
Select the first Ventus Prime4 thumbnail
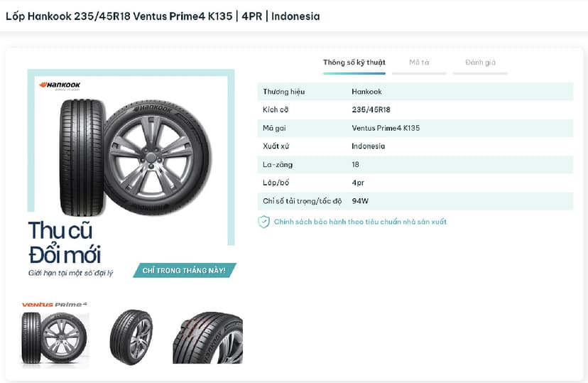55,333
